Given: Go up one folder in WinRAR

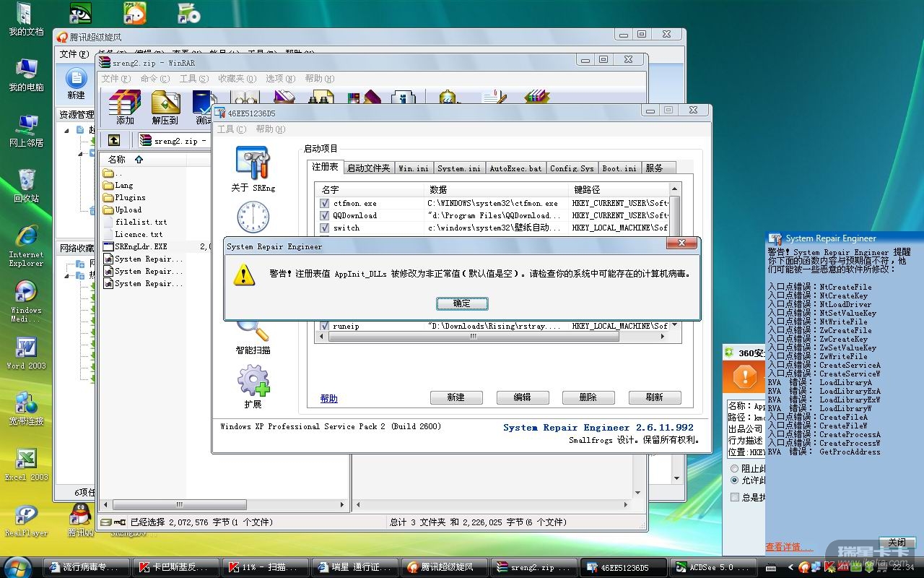Looking at the screenshot, I should [x=114, y=140].
